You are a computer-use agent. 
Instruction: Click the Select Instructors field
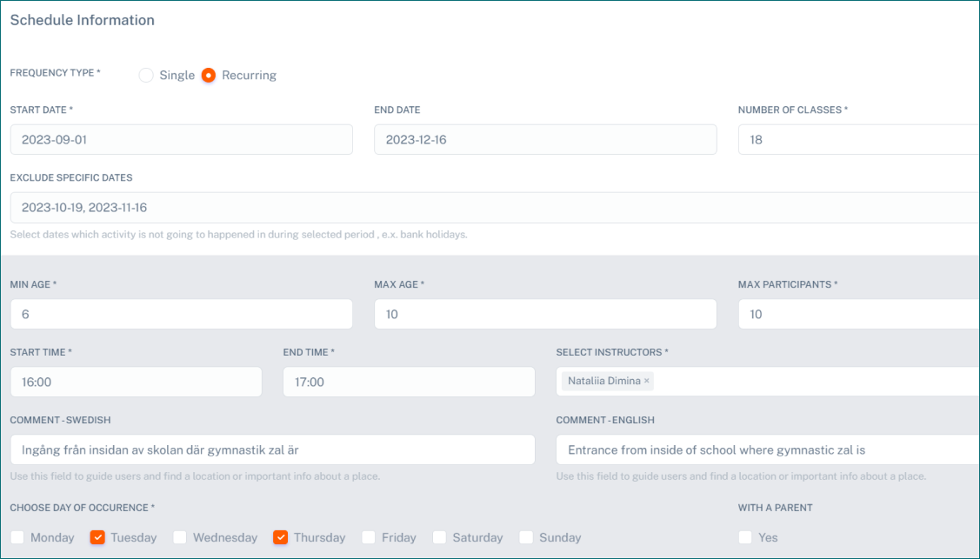coord(809,382)
